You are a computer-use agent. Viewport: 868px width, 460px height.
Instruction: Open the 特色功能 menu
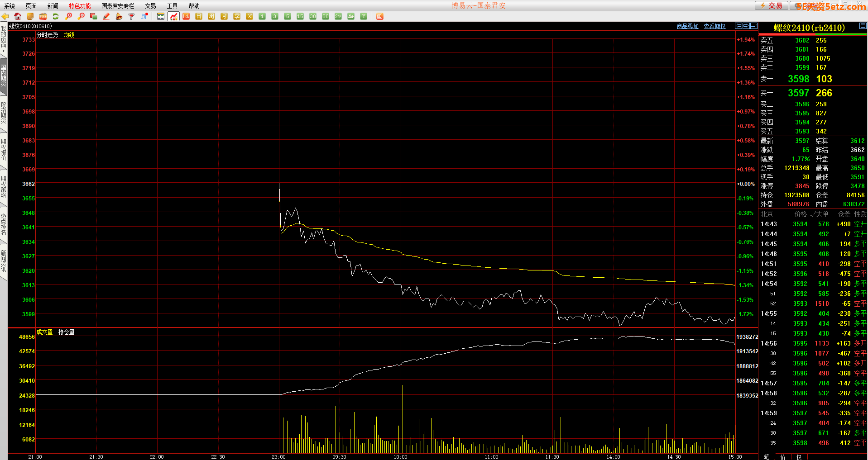click(80, 6)
